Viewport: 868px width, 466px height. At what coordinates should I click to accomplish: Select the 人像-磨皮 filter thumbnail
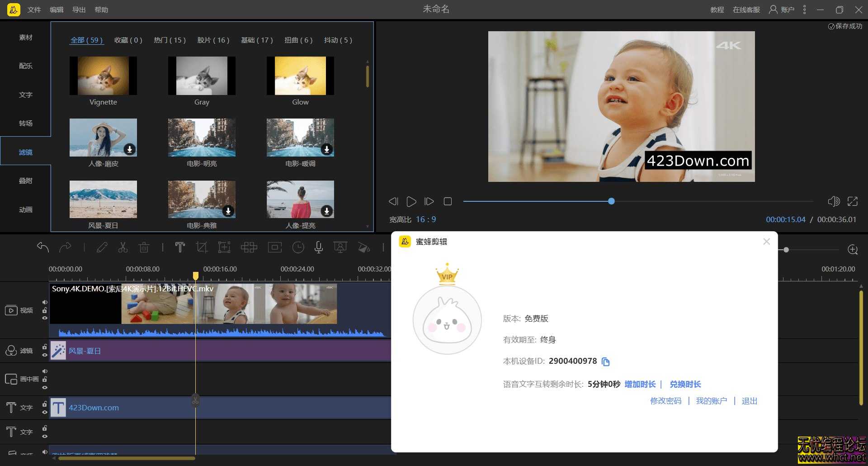tap(103, 137)
